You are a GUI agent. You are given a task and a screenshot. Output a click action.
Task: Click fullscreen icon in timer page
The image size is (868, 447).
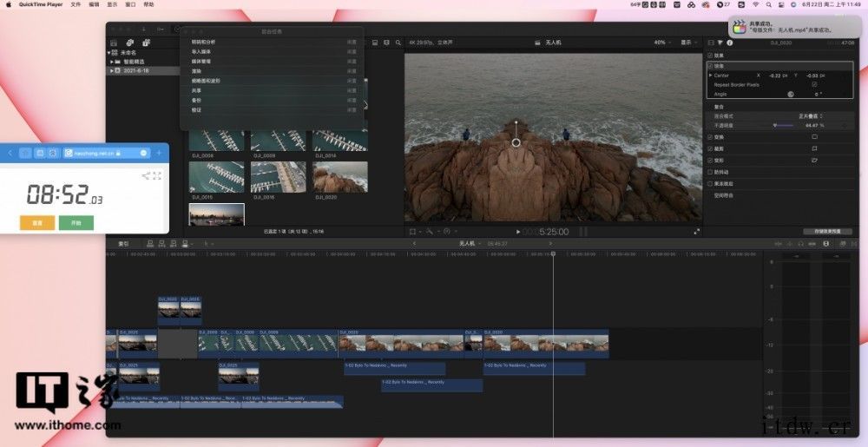[x=157, y=176]
